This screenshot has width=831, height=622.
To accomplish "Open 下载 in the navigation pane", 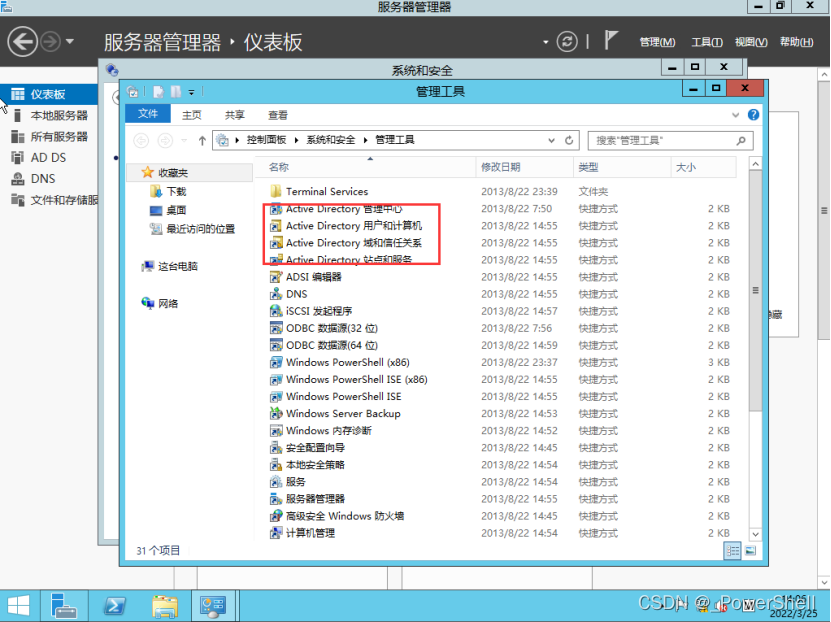I will pos(176,191).
